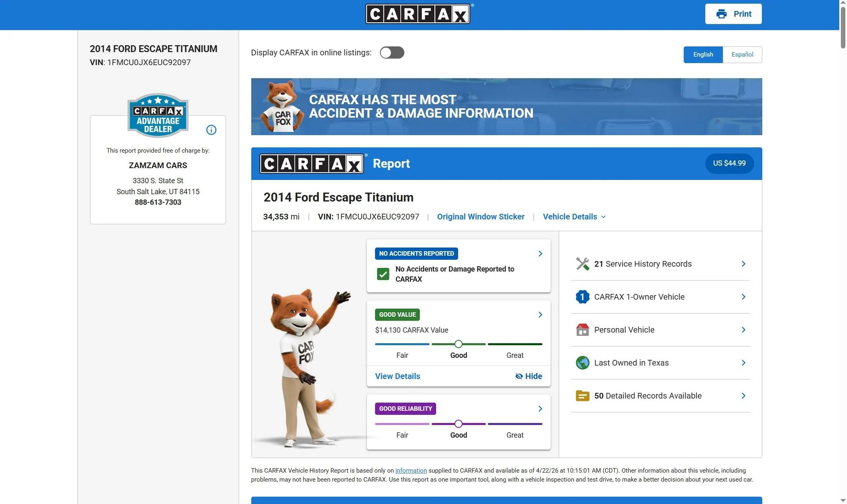Viewport: 847px width, 504px height.
Task: Toggle Display CARFAX in online listings
Action: click(392, 53)
